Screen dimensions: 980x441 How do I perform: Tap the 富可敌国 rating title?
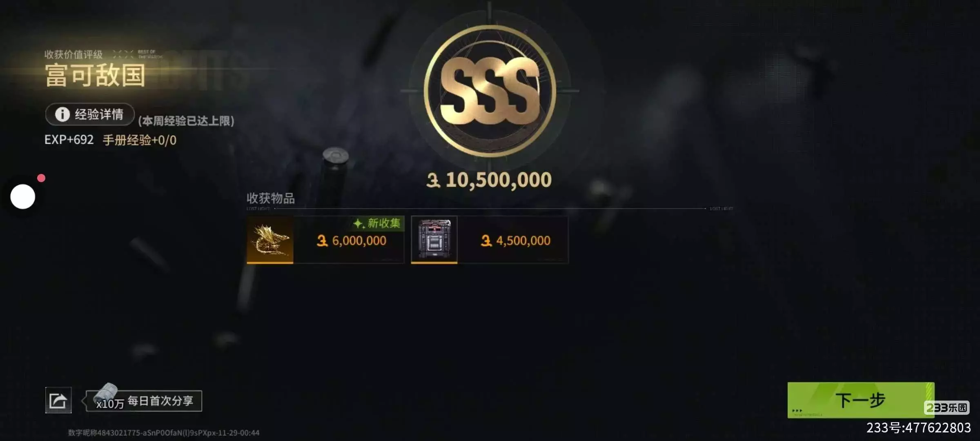coord(95,75)
